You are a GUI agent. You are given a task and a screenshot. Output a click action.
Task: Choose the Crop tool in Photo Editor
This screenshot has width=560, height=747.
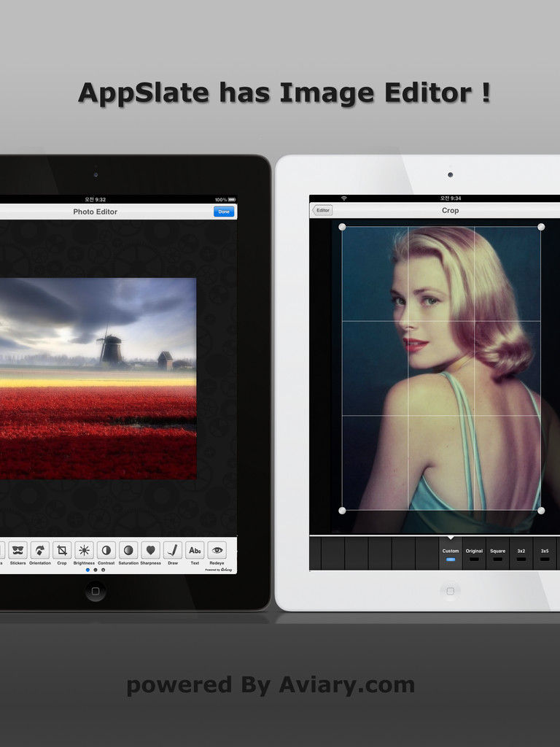click(x=62, y=553)
